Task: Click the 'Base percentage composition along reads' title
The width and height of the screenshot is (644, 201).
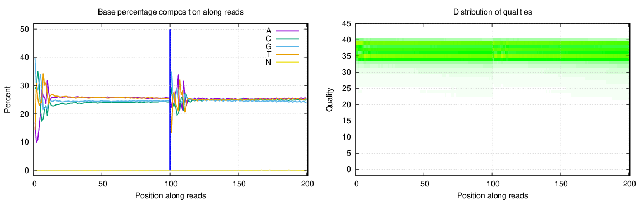Action: tap(171, 12)
